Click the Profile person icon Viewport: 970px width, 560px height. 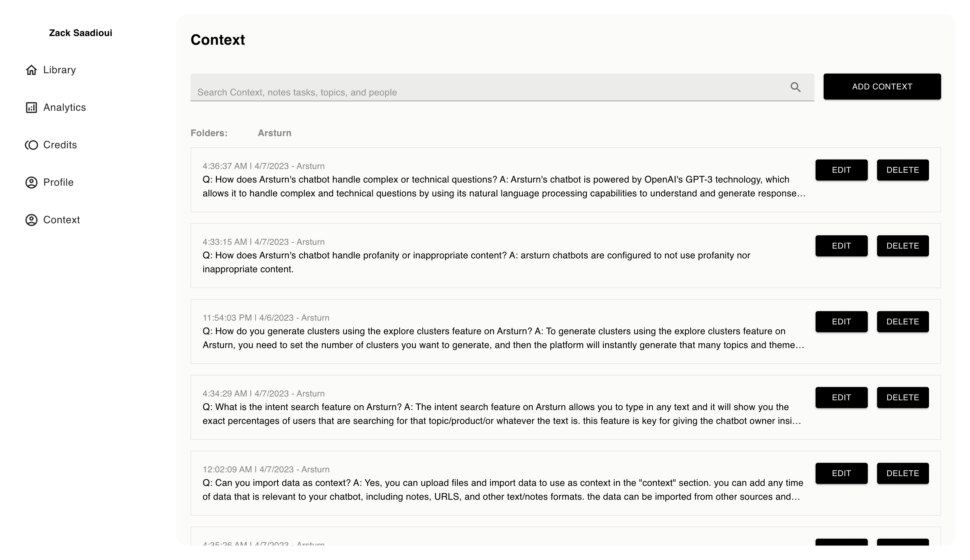pyautogui.click(x=31, y=182)
